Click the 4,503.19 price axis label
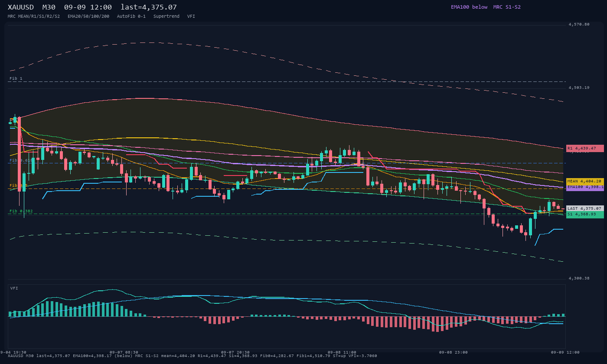Screen dimensions: 607x364 579,88
